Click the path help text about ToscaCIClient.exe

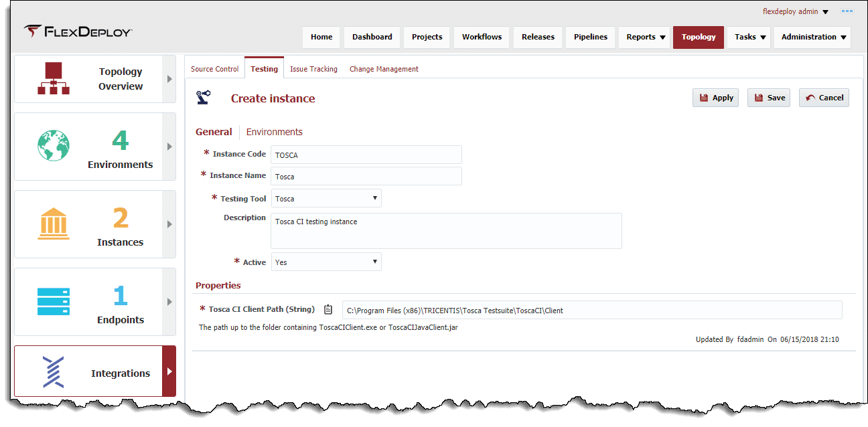pos(328,327)
